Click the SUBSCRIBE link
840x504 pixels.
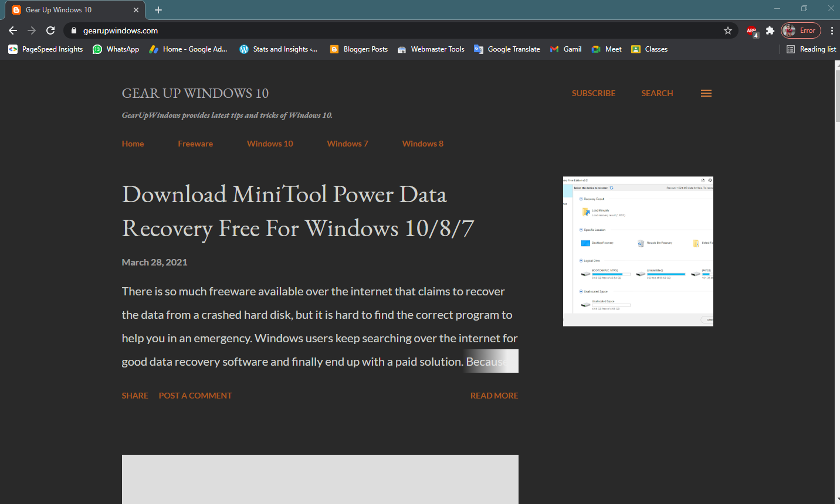click(594, 93)
